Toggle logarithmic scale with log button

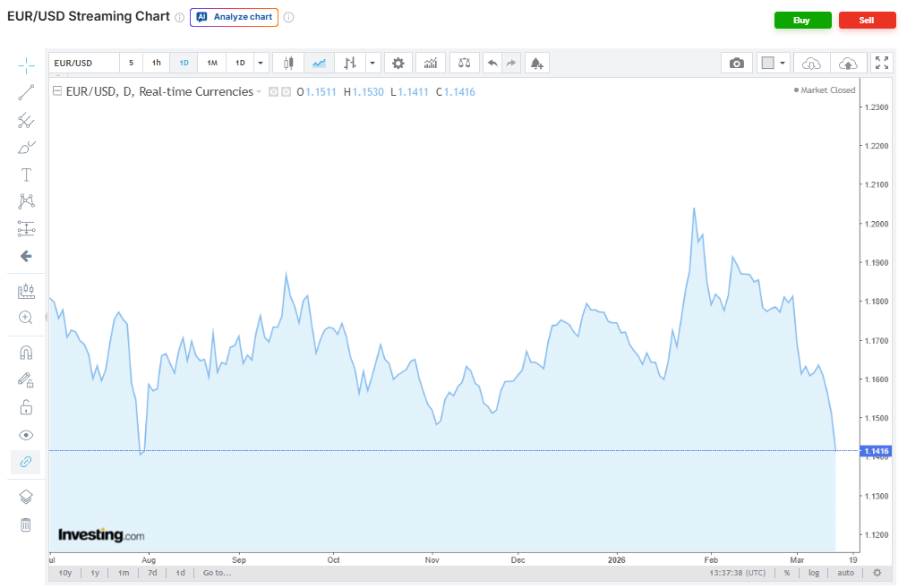click(x=814, y=573)
